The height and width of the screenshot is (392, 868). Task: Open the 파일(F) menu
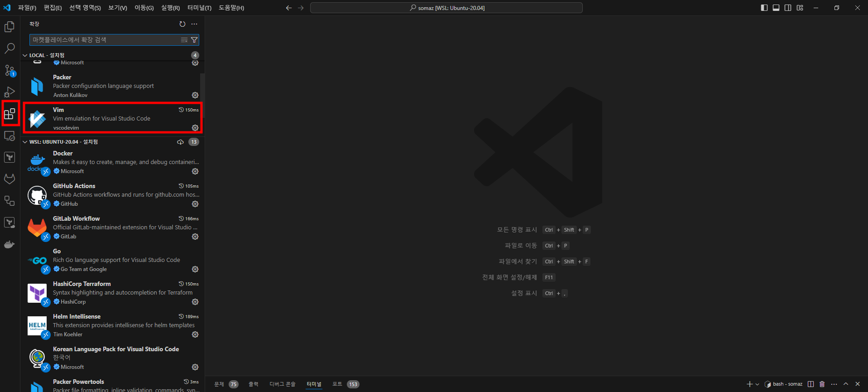click(27, 8)
